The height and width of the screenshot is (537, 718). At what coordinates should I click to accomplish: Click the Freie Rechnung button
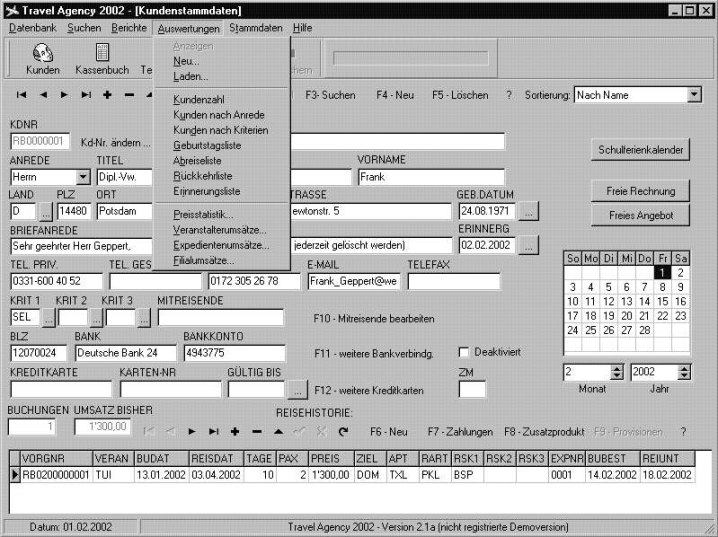point(640,190)
